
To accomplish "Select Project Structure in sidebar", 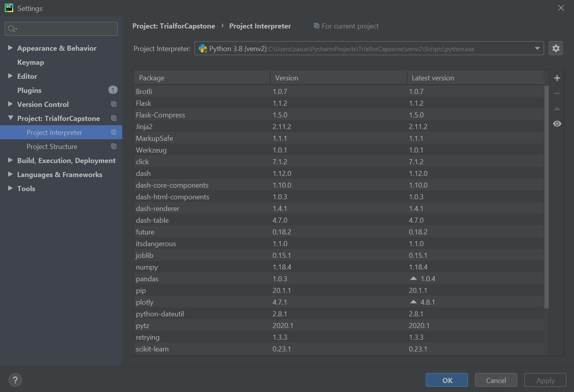I will coord(52,147).
